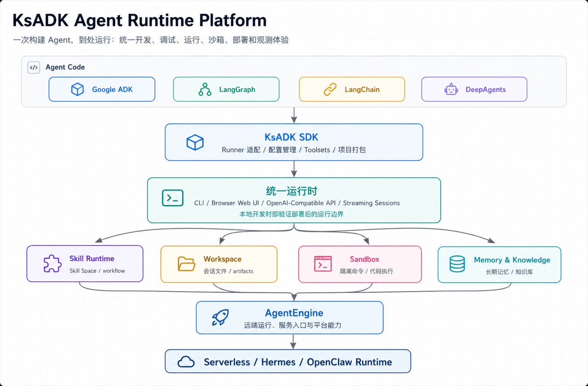
Task: Click the cloud icon beside Serverless
Action: click(x=186, y=362)
